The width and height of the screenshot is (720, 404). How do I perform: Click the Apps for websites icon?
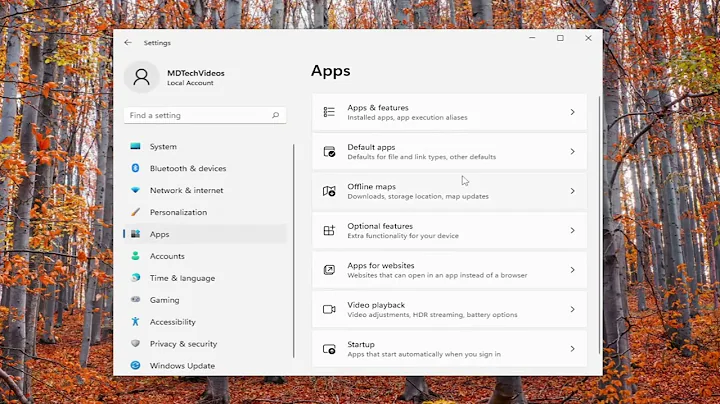click(x=329, y=270)
